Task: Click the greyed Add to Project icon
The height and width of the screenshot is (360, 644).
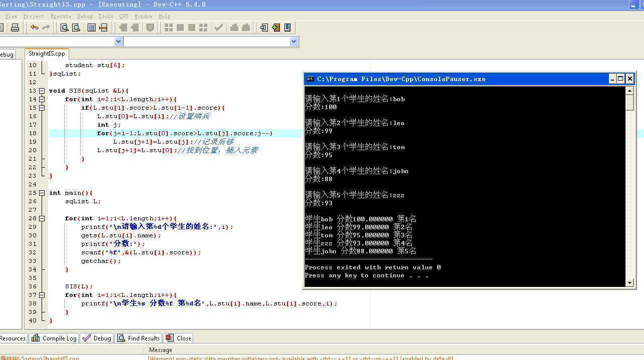Action: 123,28
